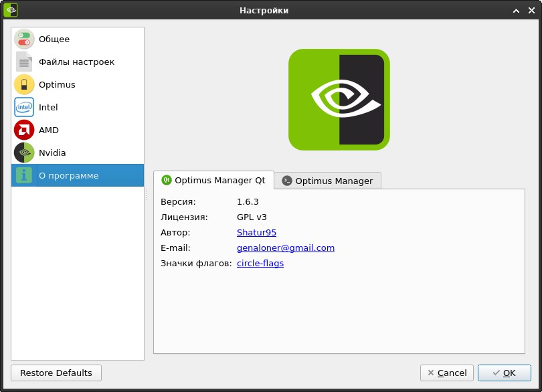Close the Настройки window
This screenshot has height=392, width=542.
point(532,11)
